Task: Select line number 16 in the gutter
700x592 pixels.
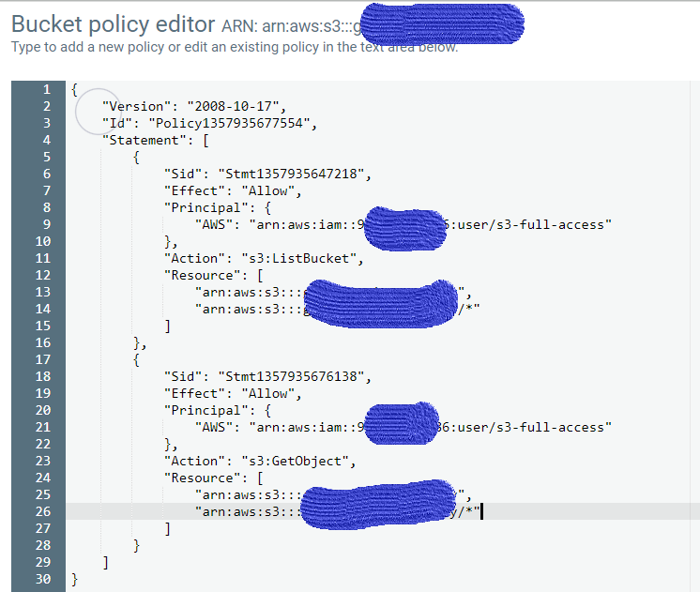Action: coord(42,342)
